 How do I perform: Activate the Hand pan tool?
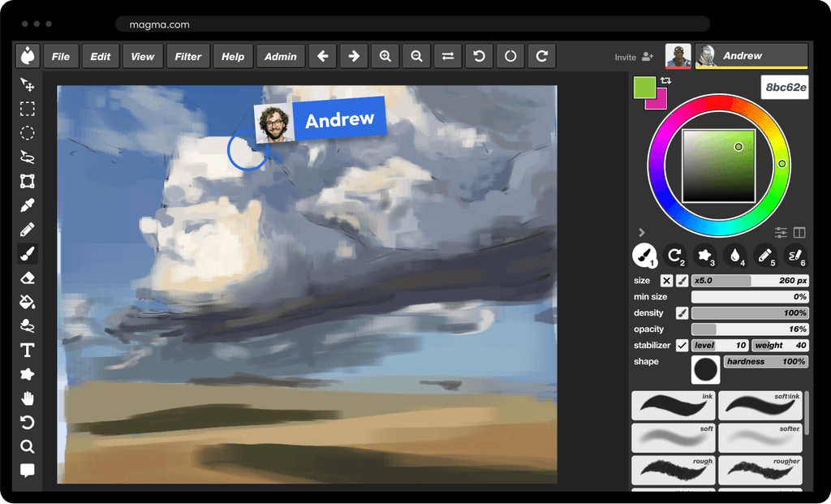tap(27, 398)
